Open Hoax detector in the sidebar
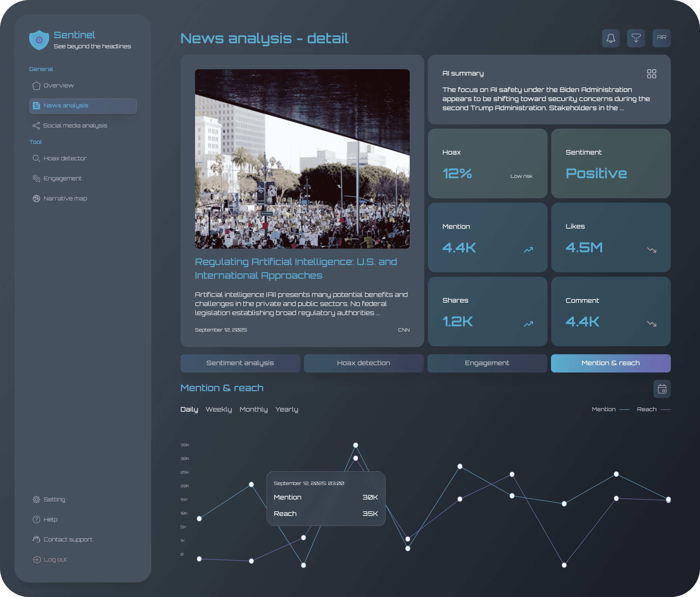700x597 pixels. click(x=65, y=158)
